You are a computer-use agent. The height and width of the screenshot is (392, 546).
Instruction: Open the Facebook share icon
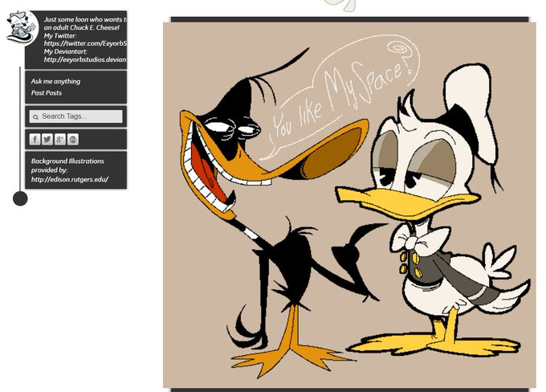point(35,140)
